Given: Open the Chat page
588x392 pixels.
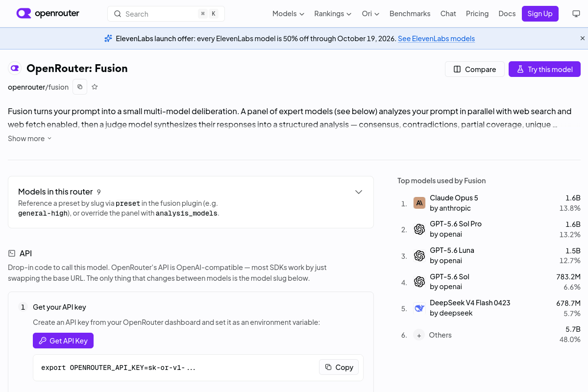Looking at the screenshot, I should tap(448, 14).
